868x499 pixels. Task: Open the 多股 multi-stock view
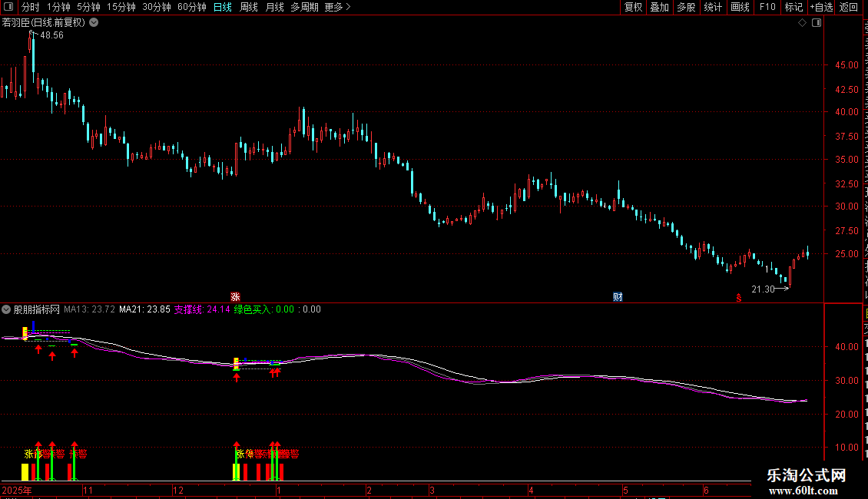[686, 7]
